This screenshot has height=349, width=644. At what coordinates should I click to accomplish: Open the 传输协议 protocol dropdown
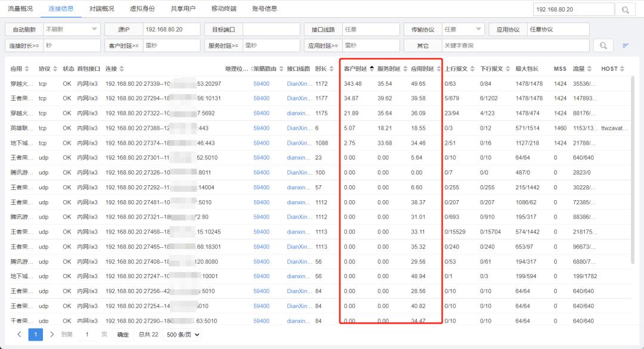tap(463, 29)
